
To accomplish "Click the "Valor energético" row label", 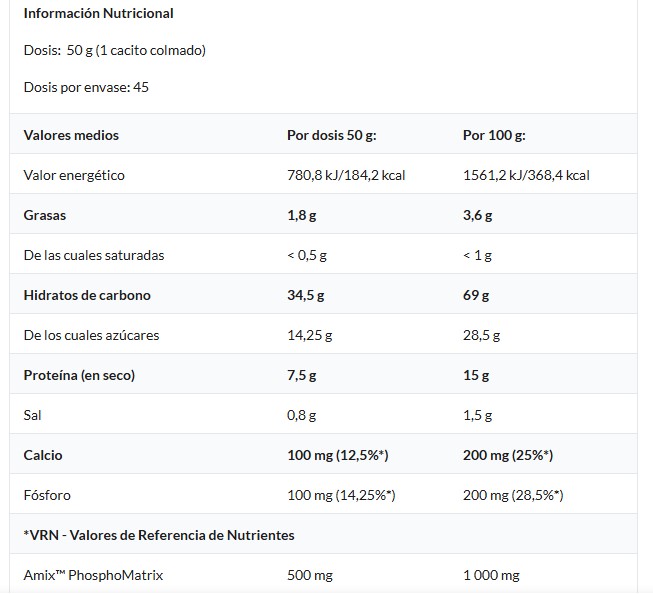I will tap(74, 175).
